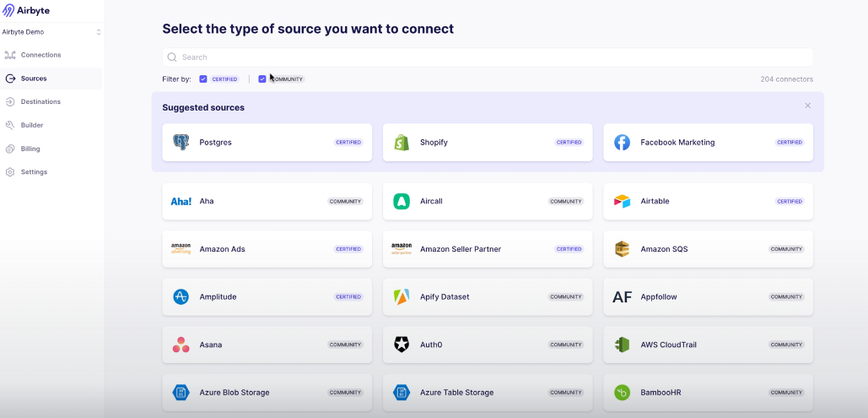Click the Certified badge on Amplitude
The height and width of the screenshot is (418, 868).
348,296
